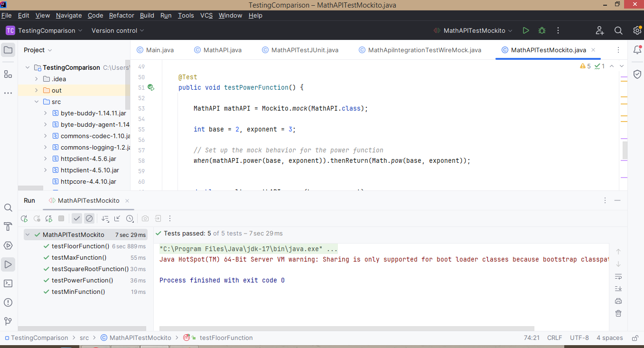Click the run test gutter icon beside testPowerFunction
The width and height of the screenshot is (644, 348).
(150, 87)
